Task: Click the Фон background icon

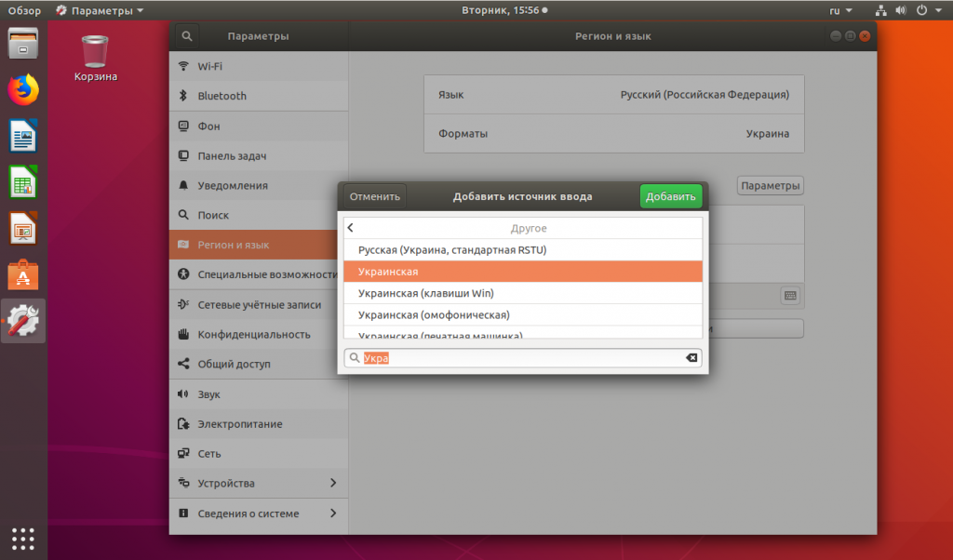Action: coord(183,126)
